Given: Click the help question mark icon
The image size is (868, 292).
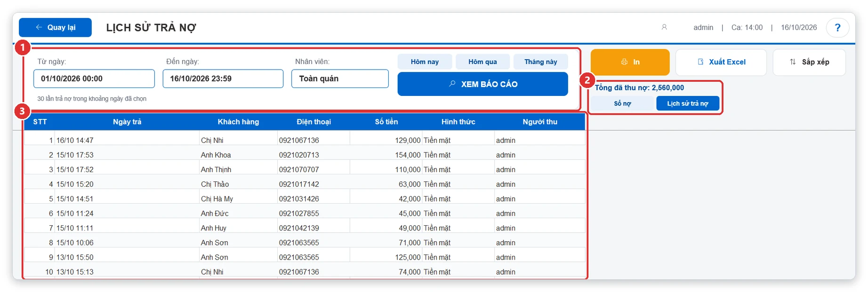Looking at the screenshot, I should point(837,27).
